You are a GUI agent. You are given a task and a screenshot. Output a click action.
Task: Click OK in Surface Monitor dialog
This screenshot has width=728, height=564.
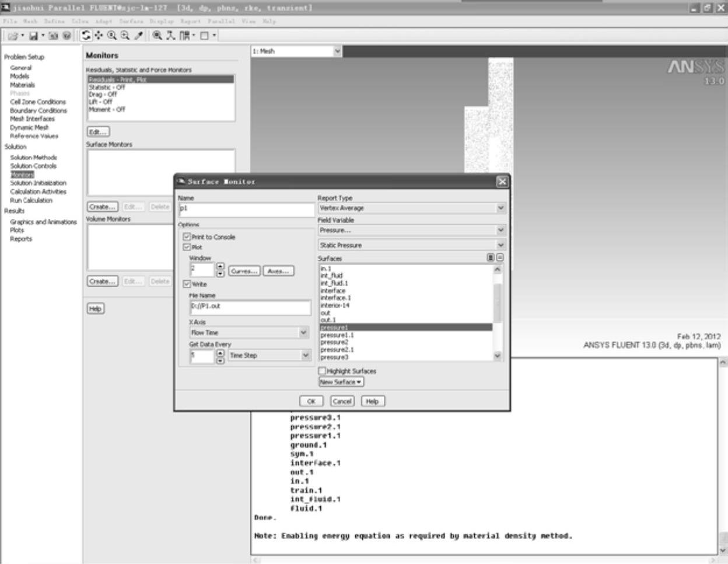(311, 401)
